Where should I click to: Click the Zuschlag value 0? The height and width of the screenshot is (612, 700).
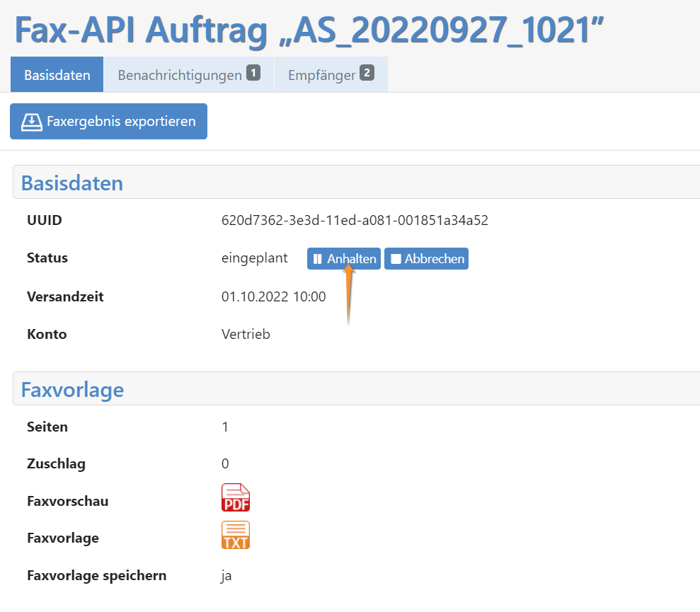(225, 464)
